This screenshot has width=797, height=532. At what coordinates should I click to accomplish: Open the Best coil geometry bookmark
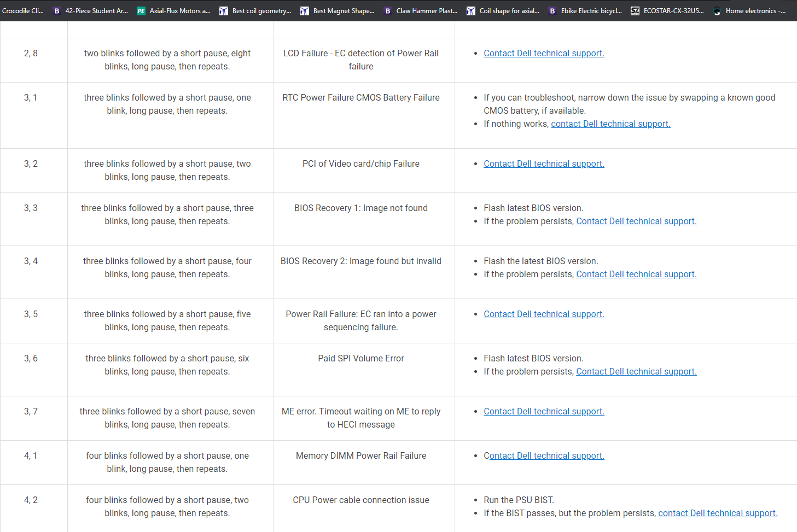[x=255, y=11]
